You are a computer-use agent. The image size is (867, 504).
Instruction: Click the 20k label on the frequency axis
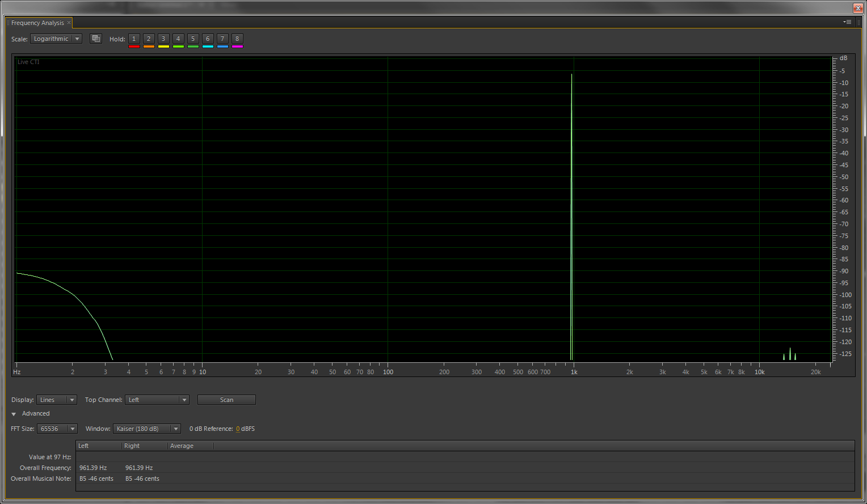[x=815, y=372]
